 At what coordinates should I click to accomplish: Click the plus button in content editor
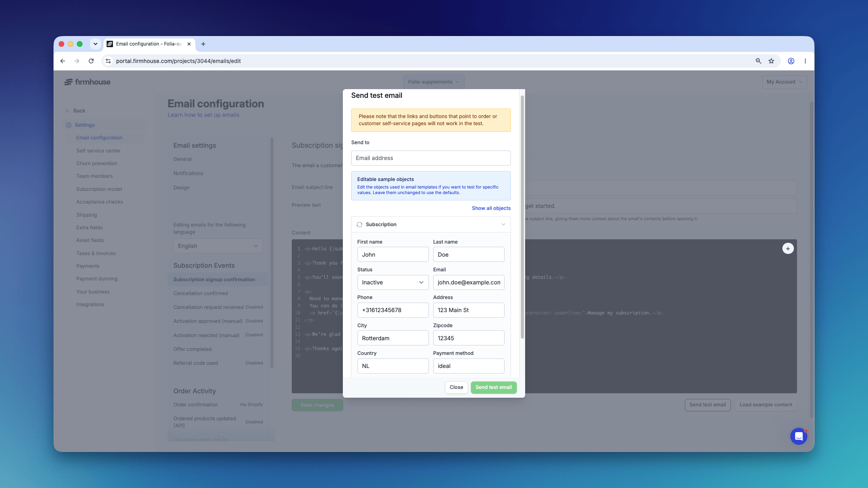(788, 249)
